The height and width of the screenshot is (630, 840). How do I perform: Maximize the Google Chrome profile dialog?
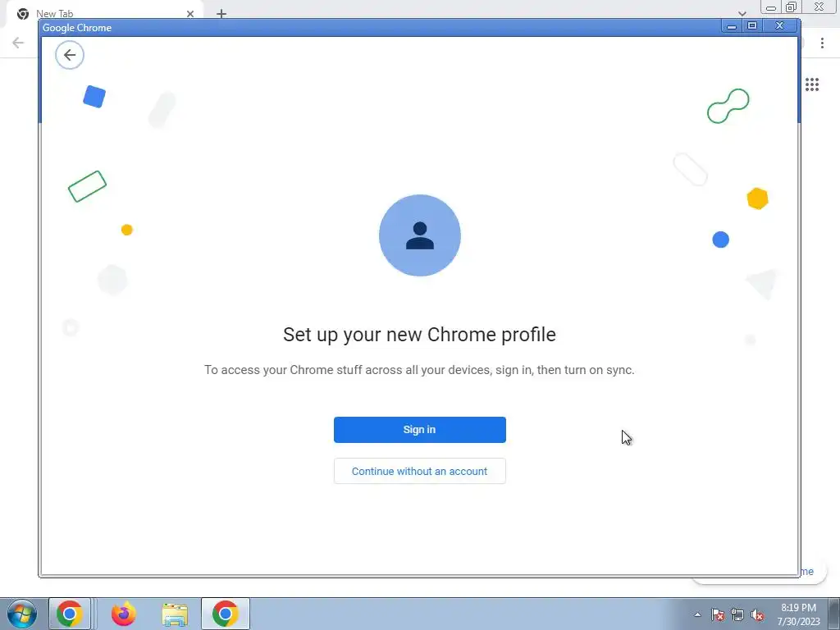(752, 25)
